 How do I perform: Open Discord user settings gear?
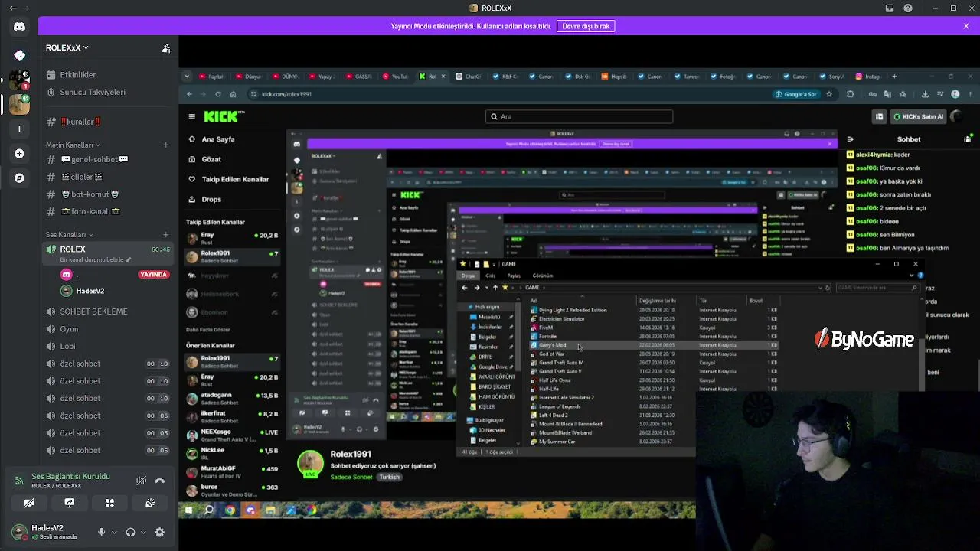(x=160, y=532)
